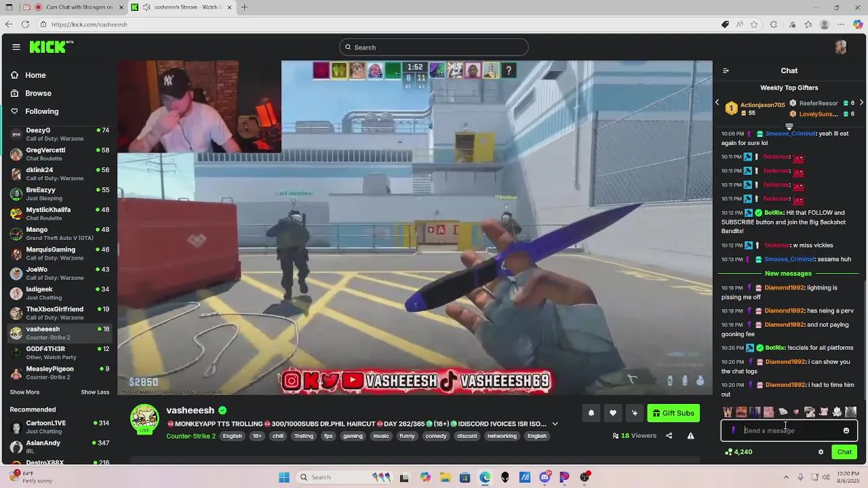
Task: Select the W emote in the emote row
Action: [x=728, y=412]
